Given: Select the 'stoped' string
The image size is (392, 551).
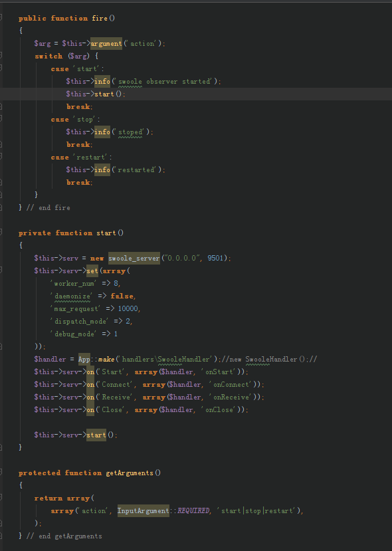Looking at the screenshot, I should [130, 132].
